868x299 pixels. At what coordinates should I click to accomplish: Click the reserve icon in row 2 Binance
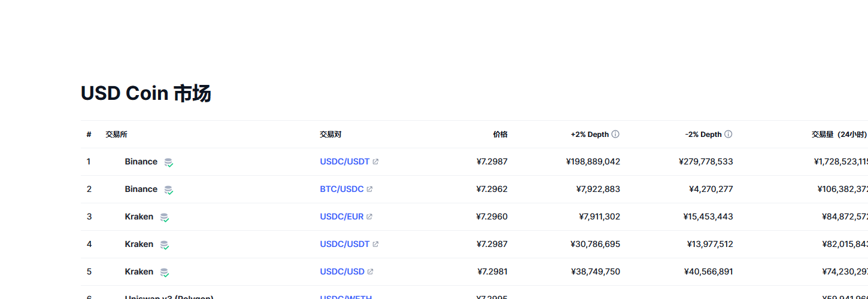(169, 190)
